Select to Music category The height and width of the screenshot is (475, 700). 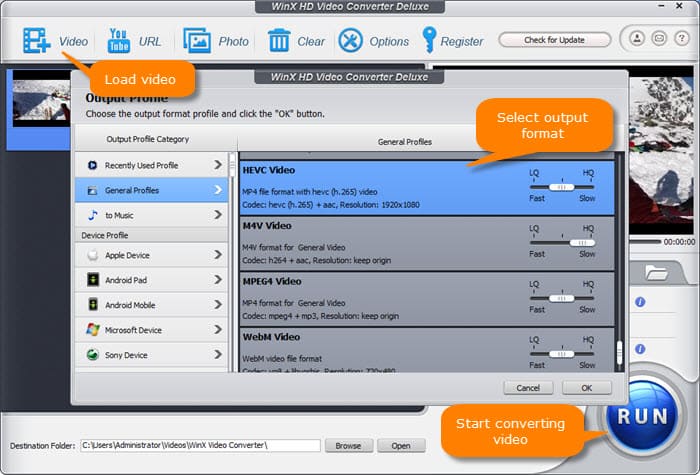tap(152, 215)
